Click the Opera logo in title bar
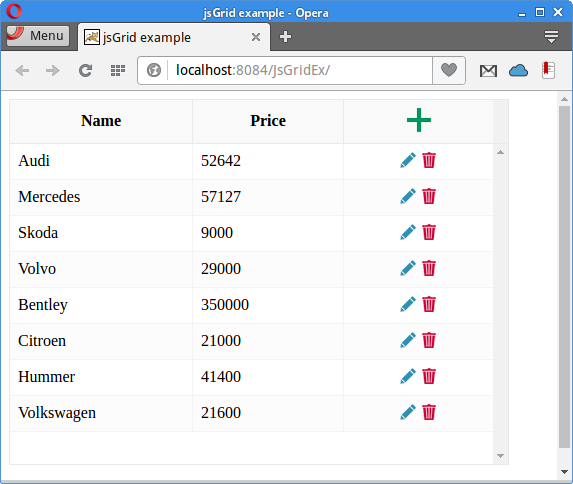Viewport: 573px width, 484px height. [x=14, y=11]
